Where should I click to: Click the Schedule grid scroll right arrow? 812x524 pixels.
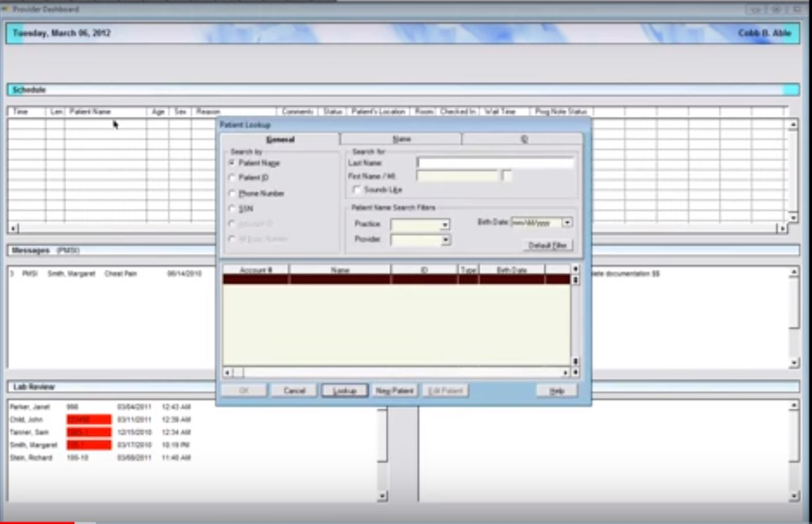pyautogui.click(x=782, y=228)
